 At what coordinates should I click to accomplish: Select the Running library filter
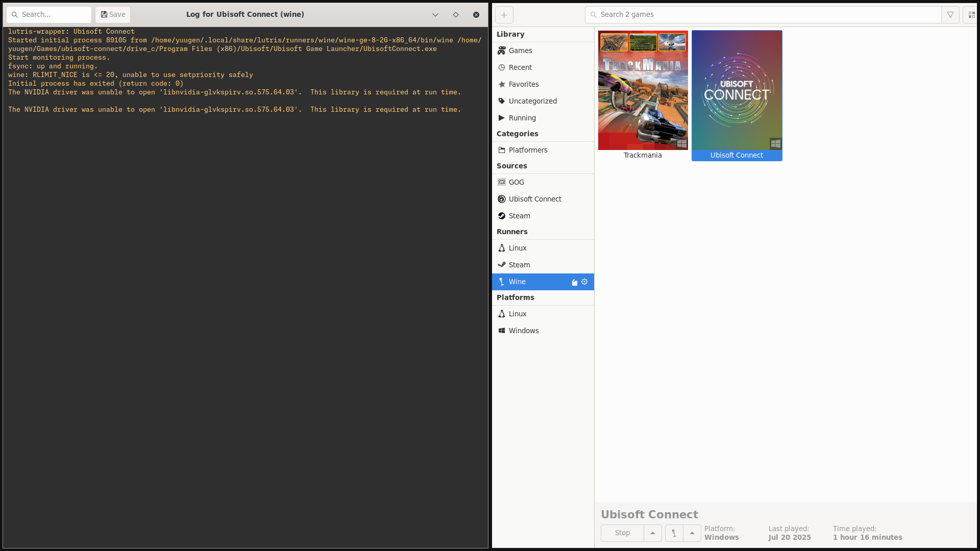point(522,118)
